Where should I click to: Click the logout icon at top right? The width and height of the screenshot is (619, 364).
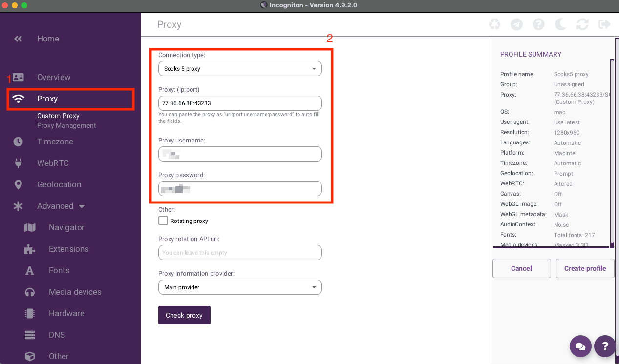pos(604,23)
